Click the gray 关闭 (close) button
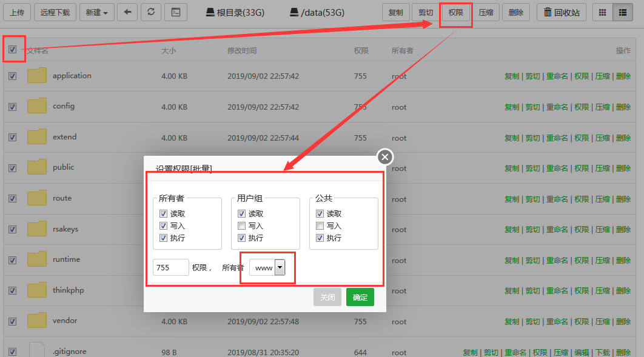 coord(327,297)
